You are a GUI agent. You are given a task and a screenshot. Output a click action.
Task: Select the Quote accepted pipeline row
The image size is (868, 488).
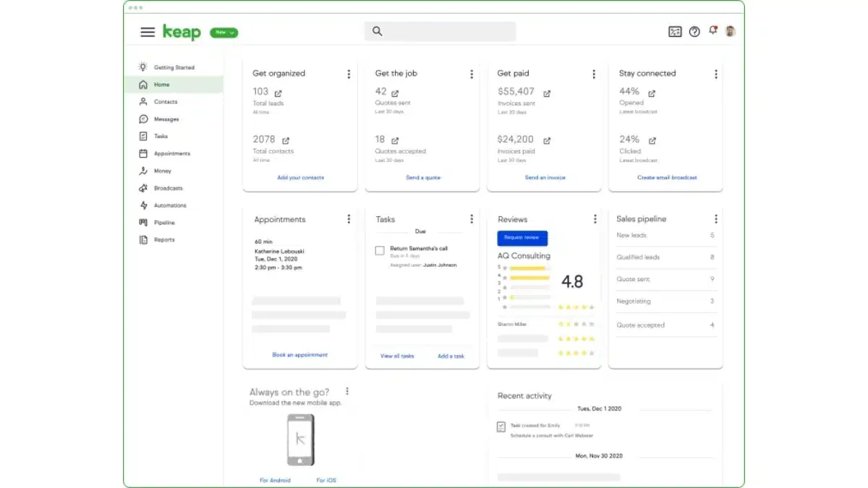pyautogui.click(x=665, y=325)
